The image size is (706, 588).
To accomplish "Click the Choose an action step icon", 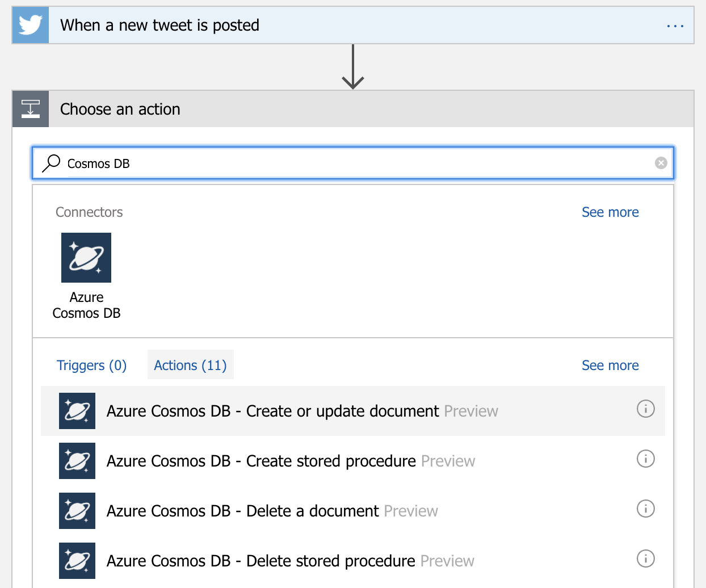I will (31, 108).
